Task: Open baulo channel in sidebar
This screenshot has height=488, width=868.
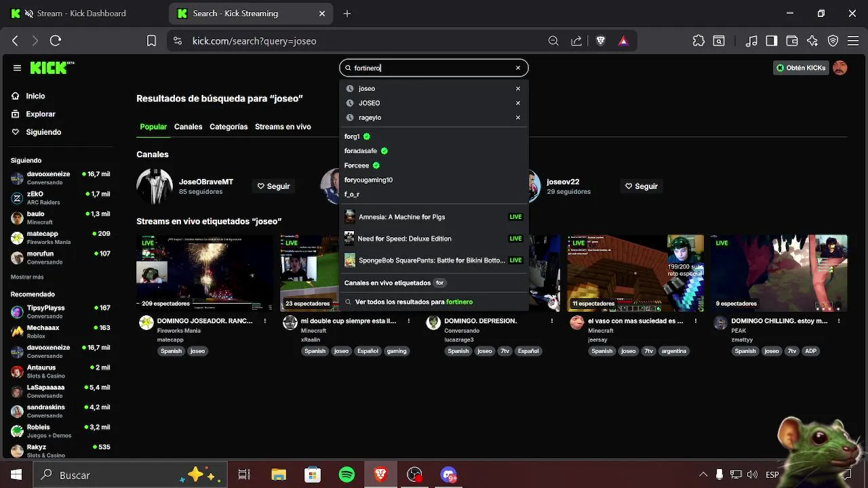Action: pyautogui.click(x=60, y=218)
